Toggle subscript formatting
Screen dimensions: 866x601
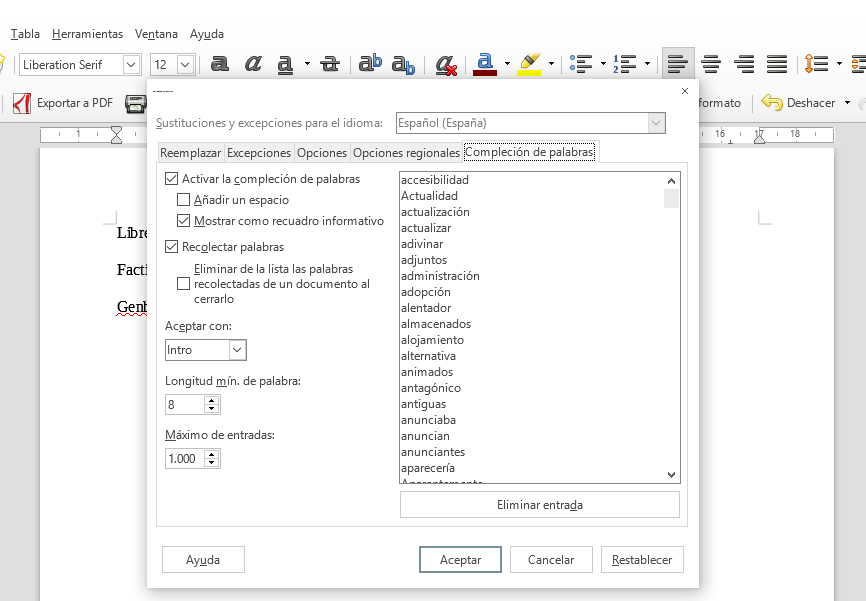tap(402, 64)
